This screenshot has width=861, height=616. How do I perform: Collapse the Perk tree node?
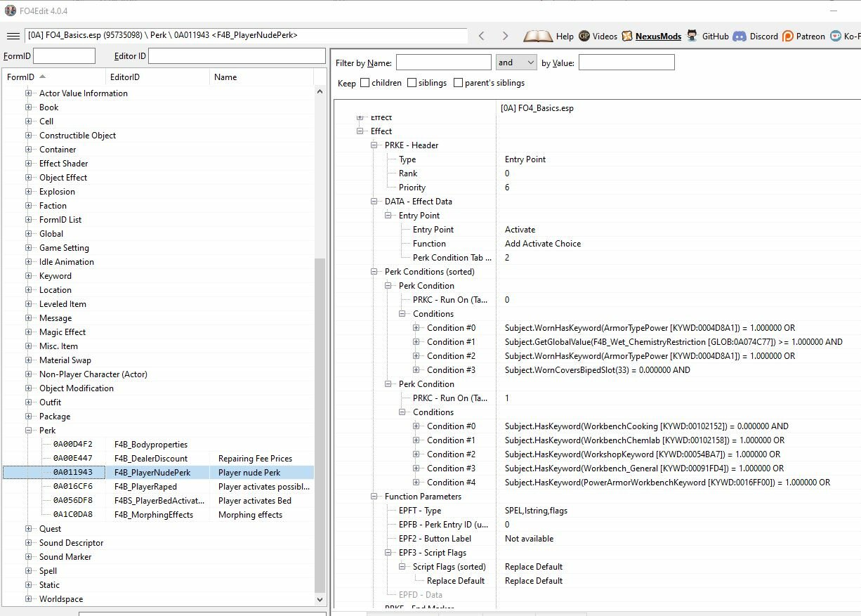click(x=29, y=431)
